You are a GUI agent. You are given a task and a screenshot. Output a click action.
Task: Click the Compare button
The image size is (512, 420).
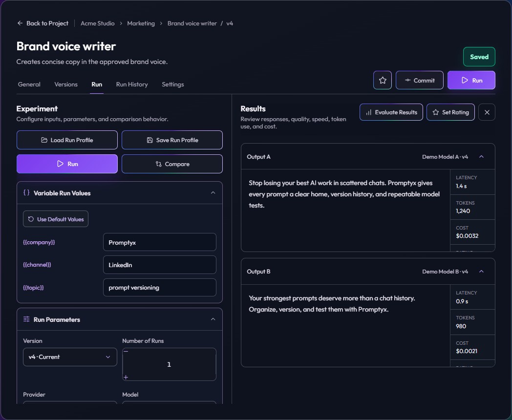click(x=172, y=164)
